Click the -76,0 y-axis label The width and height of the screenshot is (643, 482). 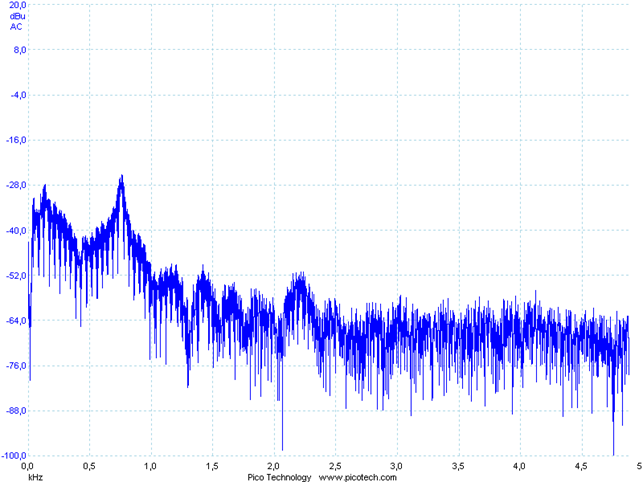pos(16,365)
